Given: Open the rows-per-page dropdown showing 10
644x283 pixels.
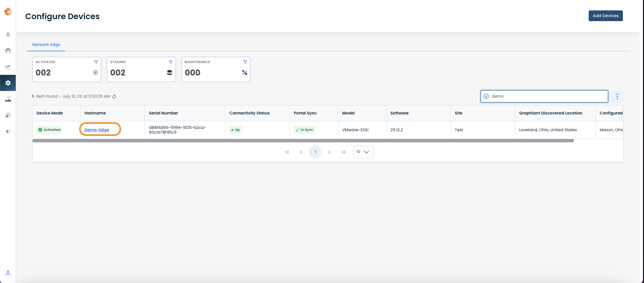Looking at the screenshot, I should pos(363,152).
